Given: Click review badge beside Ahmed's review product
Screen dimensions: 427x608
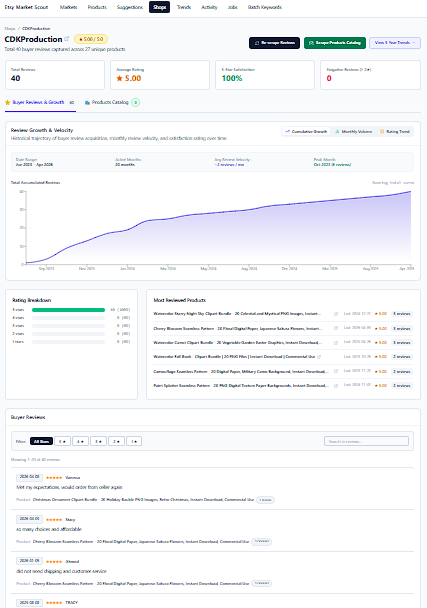Looking at the screenshot, I should 261,584.
